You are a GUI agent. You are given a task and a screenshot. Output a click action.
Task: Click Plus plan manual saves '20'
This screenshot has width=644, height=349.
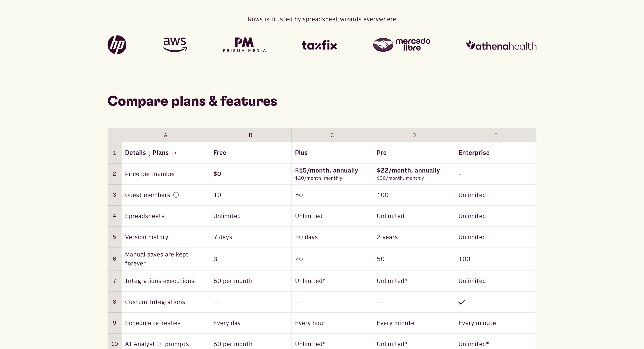click(x=299, y=259)
